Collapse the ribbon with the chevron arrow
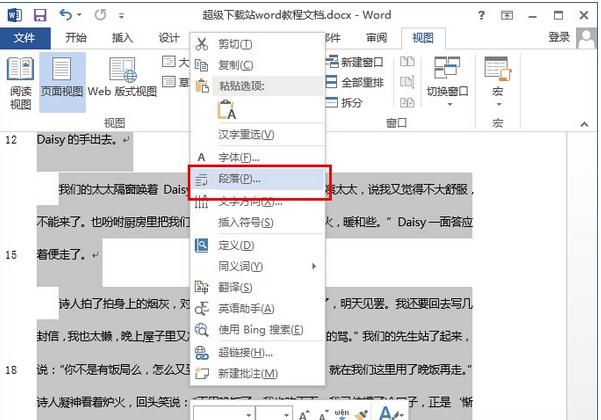This screenshot has width=601, height=420. click(x=584, y=124)
